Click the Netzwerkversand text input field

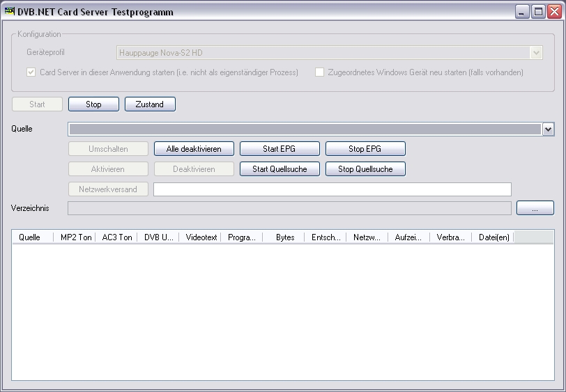pyautogui.click(x=332, y=189)
